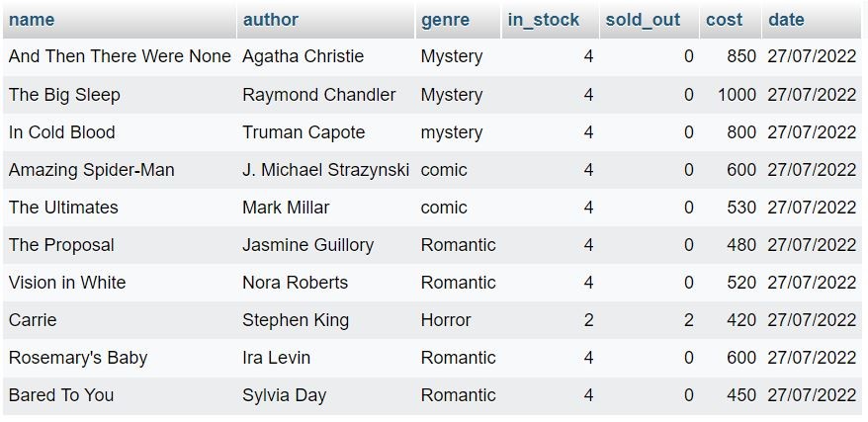Select the 'Sylvia Day' author cell

tap(284, 395)
